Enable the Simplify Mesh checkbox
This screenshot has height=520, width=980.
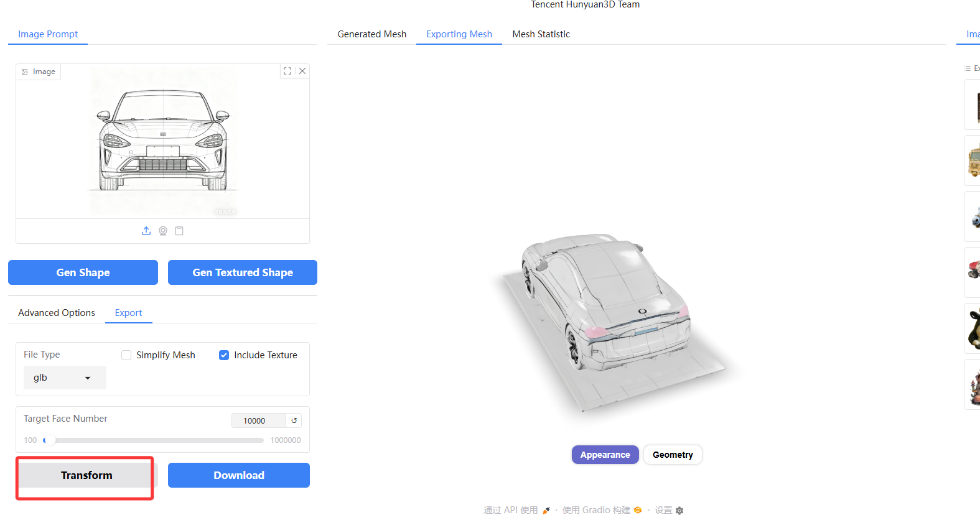pyautogui.click(x=126, y=355)
